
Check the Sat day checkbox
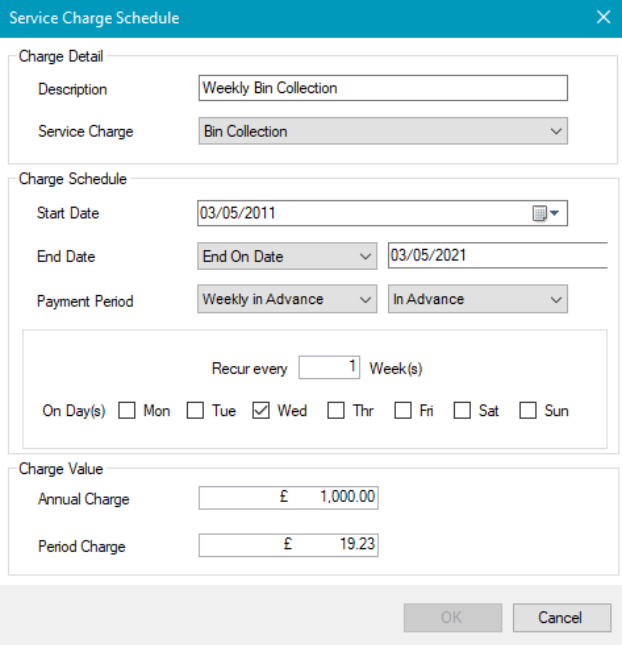462,410
